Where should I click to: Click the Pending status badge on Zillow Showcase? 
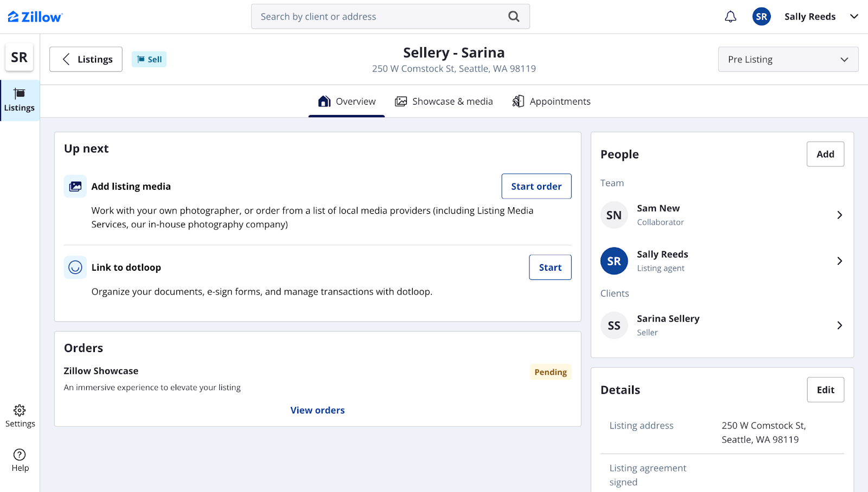point(550,372)
